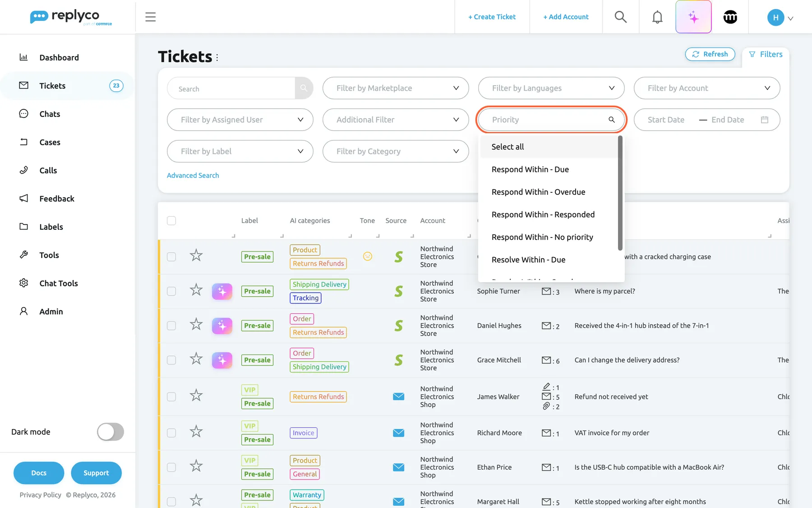Toggle Dark mode switch
Image resolution: width=812 pixels, height=508 pixels.
coord(111,432)
